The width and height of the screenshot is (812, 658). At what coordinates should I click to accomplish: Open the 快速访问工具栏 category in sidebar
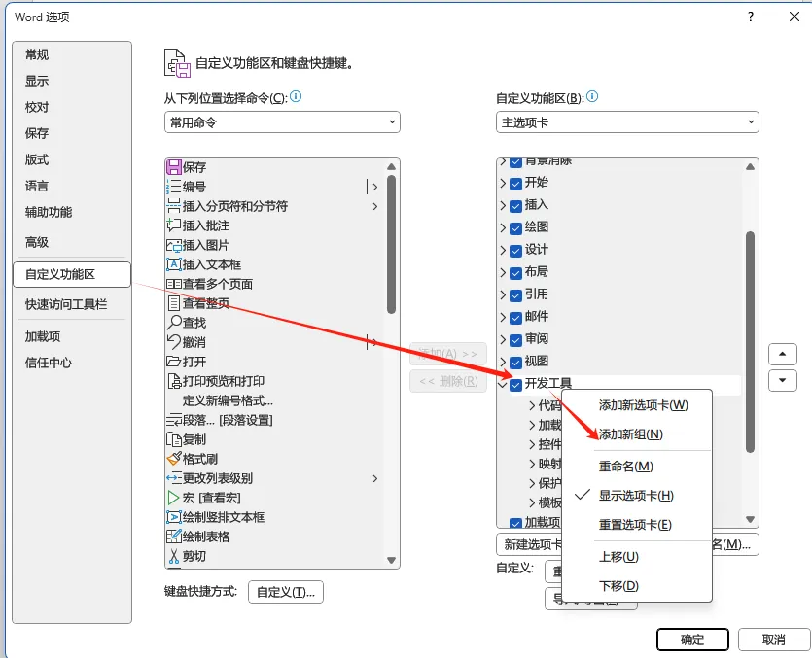pos(71,304)
